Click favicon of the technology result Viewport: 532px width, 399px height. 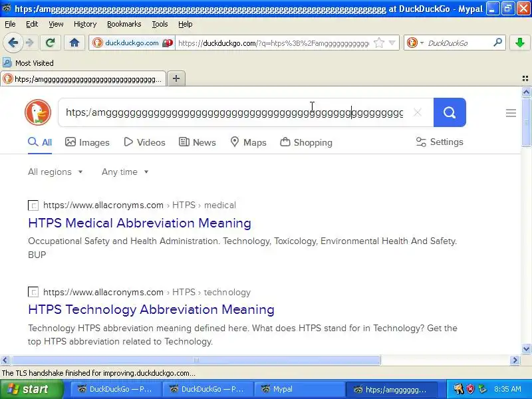coord(33,292)
